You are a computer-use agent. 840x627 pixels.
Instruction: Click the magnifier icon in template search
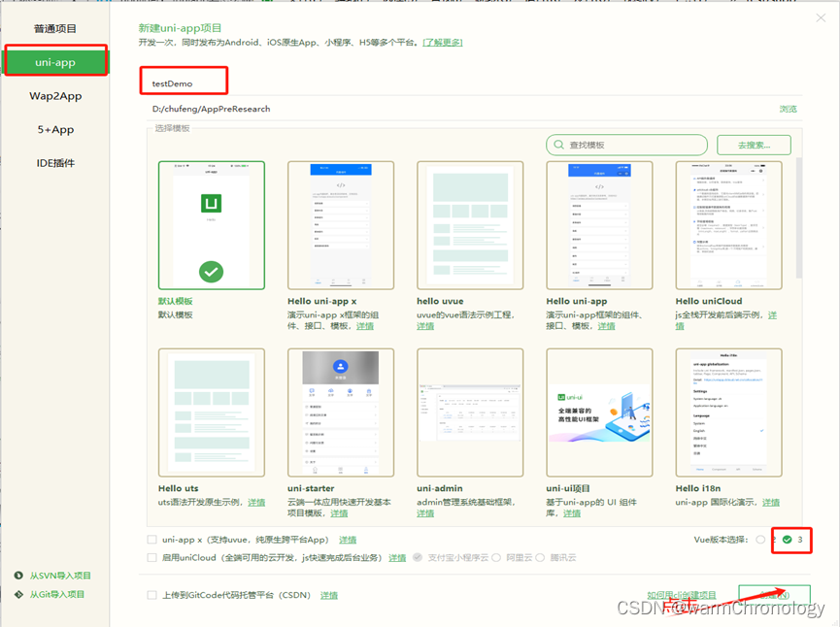pos(558,145)
